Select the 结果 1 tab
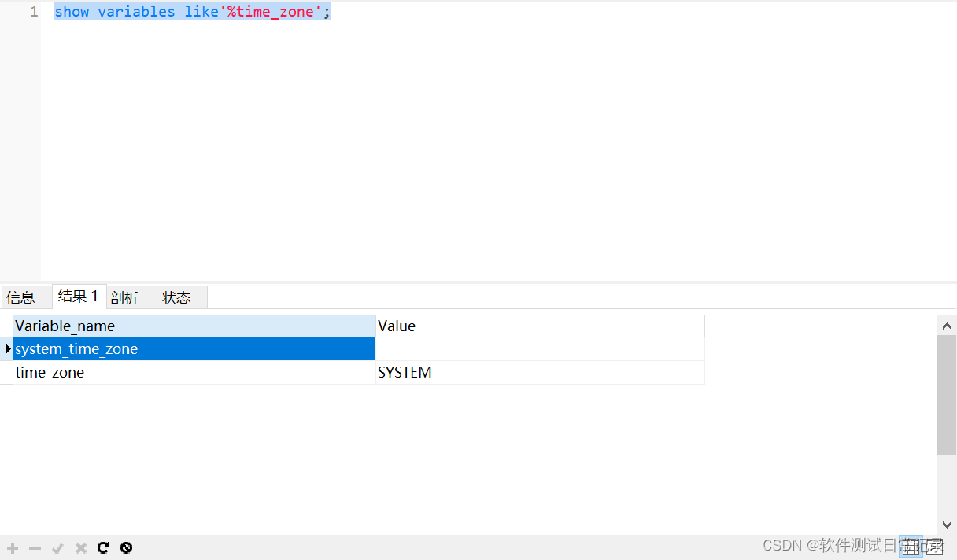 78,297
